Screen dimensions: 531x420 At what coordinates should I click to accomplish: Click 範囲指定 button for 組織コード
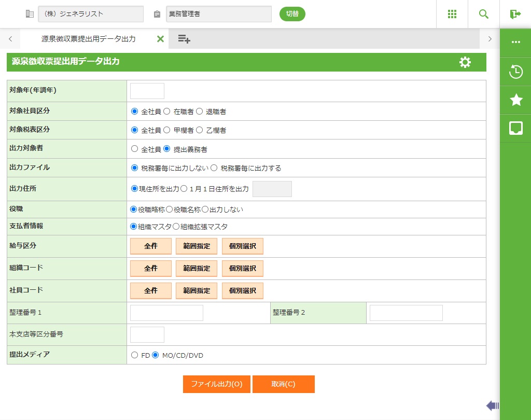coord(197,269)
